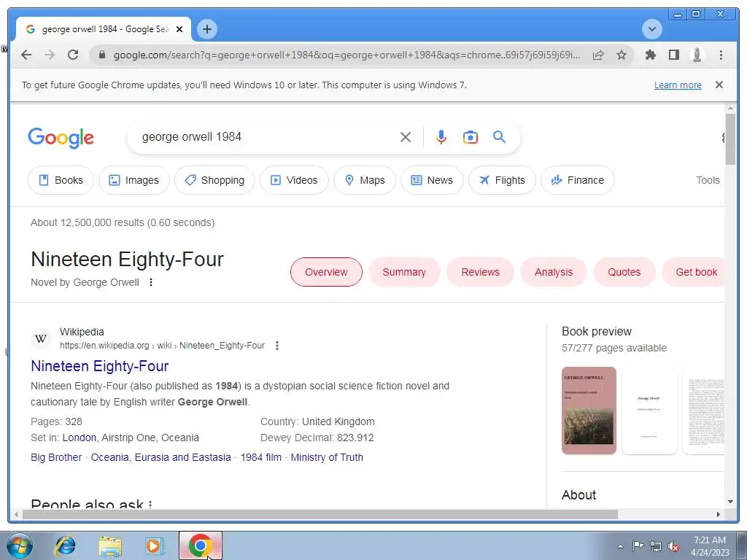This screenshot has height=560, width=747.
Task: Open the muted volume tray icon
Action: click(x=673, y=546)
